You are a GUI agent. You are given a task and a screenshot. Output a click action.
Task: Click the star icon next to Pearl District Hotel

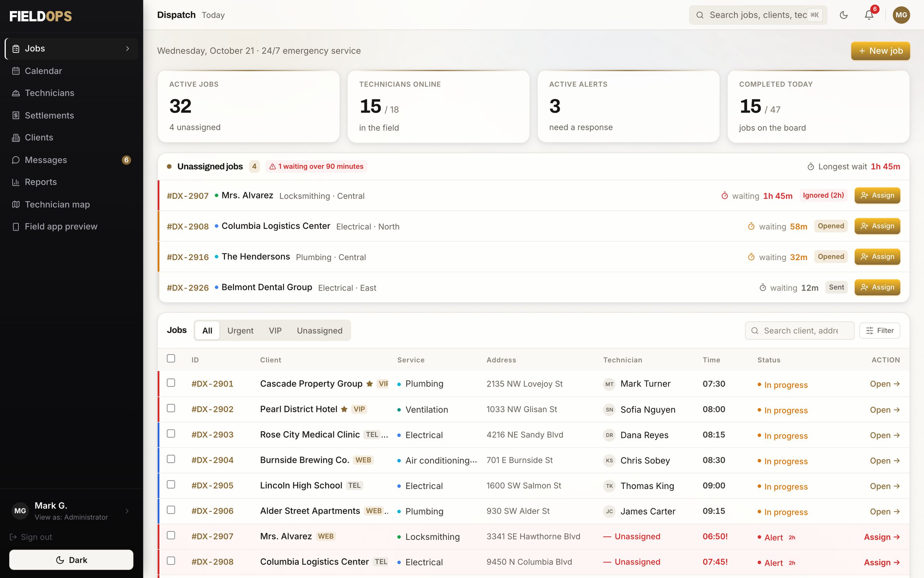pos(344,409)
